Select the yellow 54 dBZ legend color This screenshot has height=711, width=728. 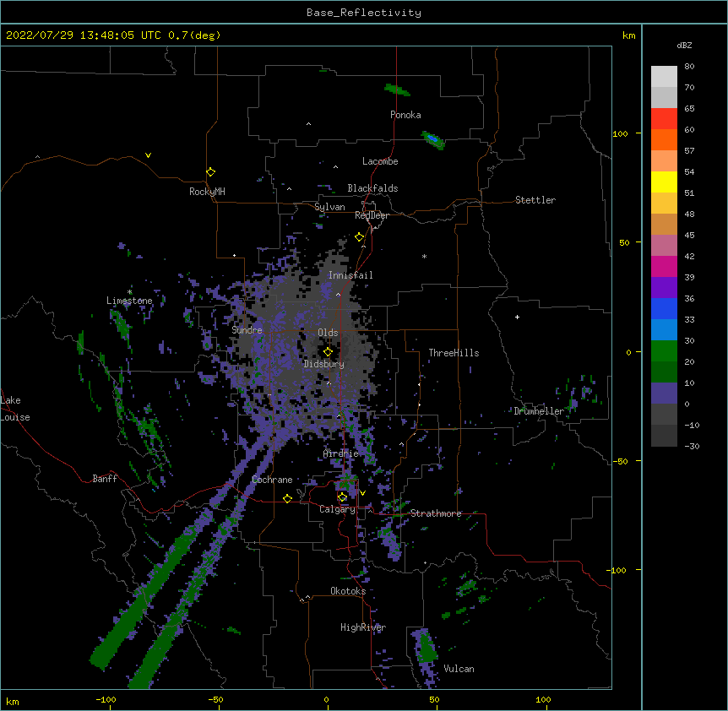pos(664,182)
